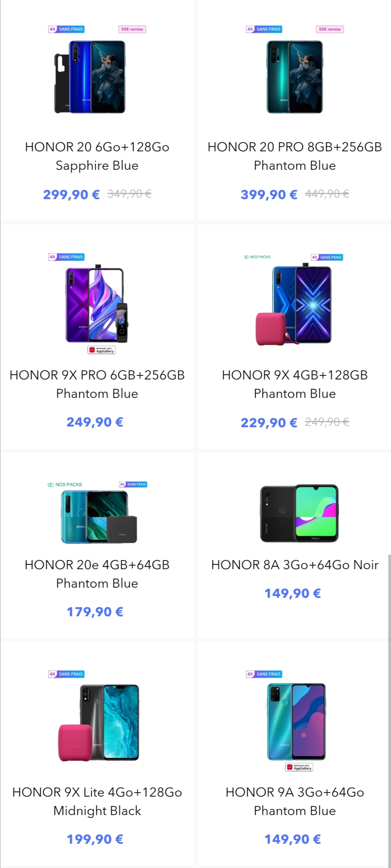Click the NOS PACKS badge on HONOR 9X
This screenshot has height=868, width=391.
257,257
